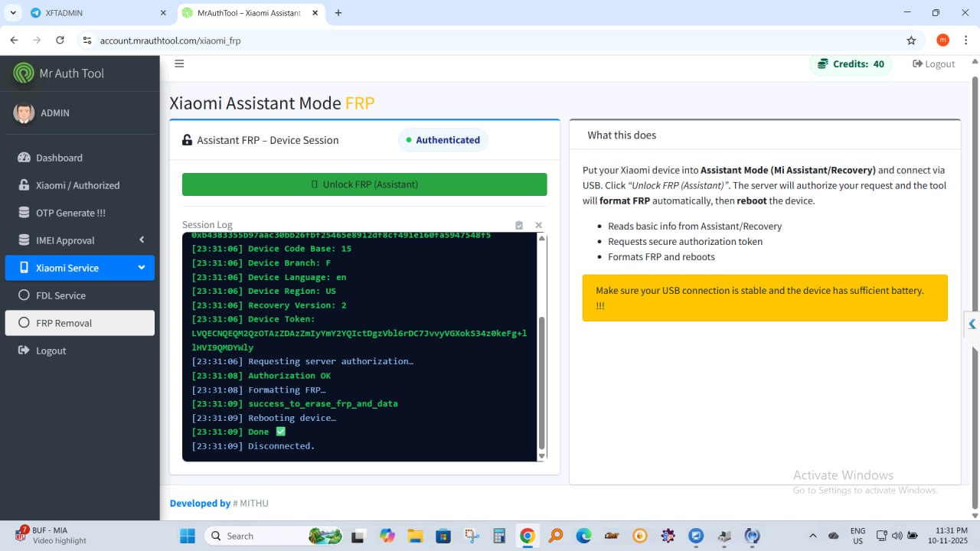The image size is (980, 551).
Task: Open the Dashboard menu item
Action: click(x=59, y=158)
